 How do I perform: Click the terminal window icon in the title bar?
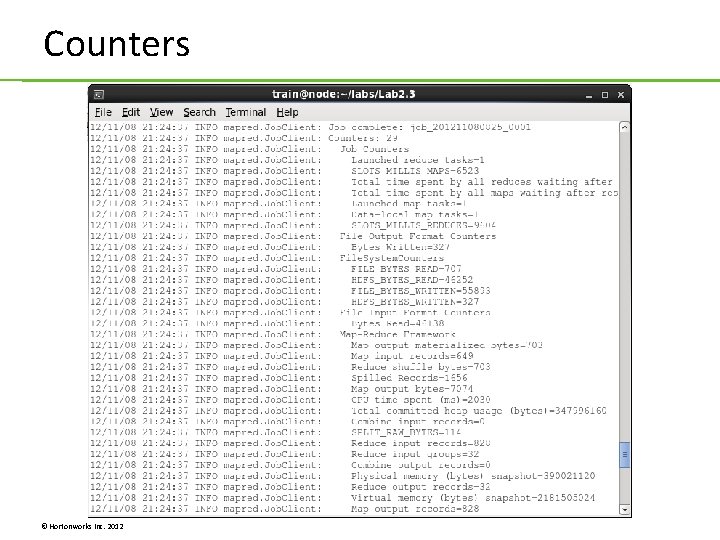click(99, 95)
